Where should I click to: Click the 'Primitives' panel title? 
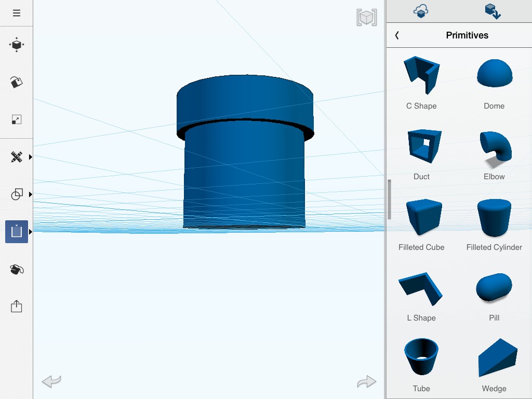467,35
